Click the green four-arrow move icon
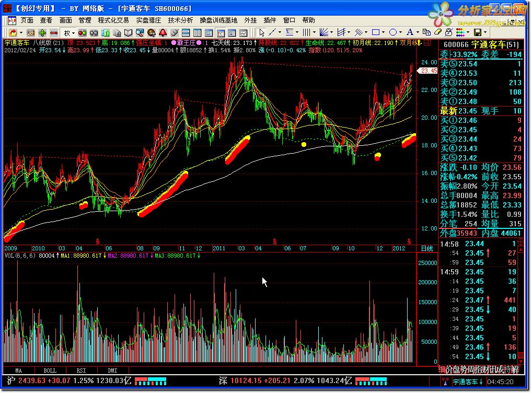 pos(42,33)
